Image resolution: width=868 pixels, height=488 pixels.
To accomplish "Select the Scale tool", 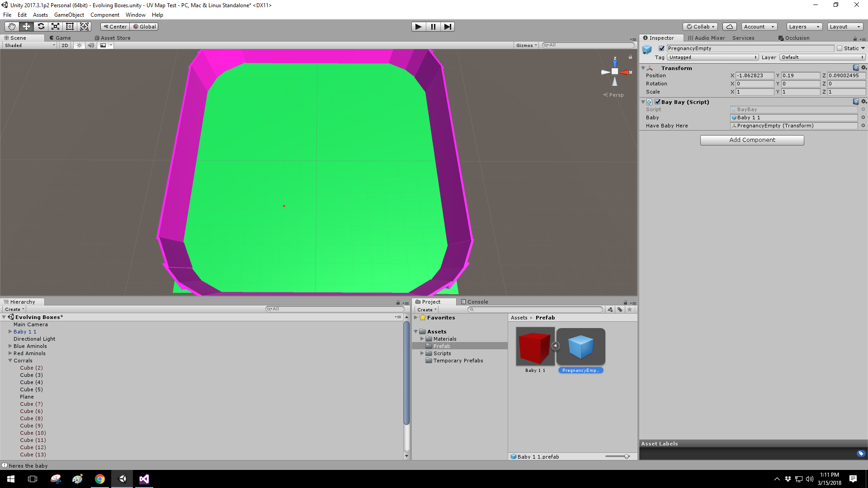I will [55, 26].
